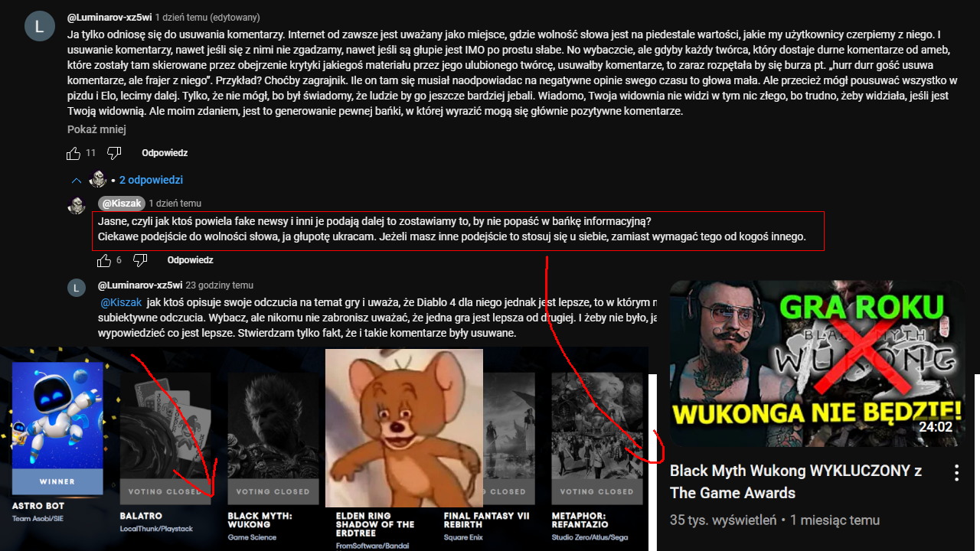Collapse the comment with Pokaż mniej
The image size is (980, 551).
[x=96, y=129]
